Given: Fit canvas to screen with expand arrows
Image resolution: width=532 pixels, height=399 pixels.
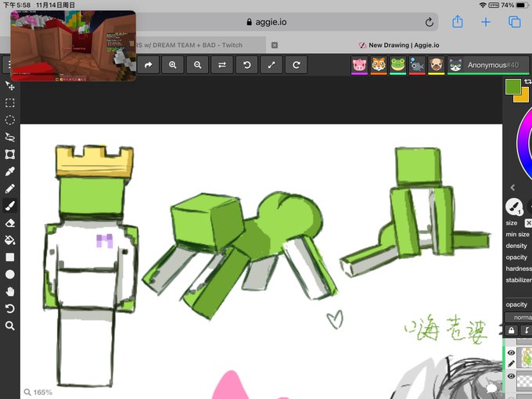Looking at the screenshot, I should (x=271, y=65).
